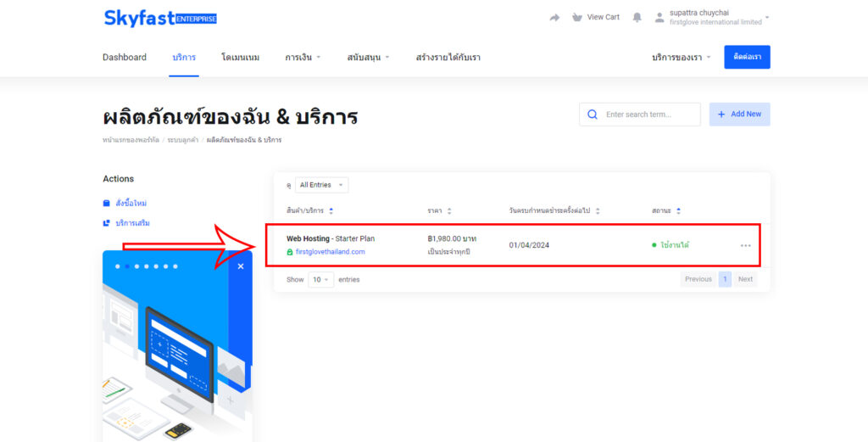Click the ติดต่อเรา button
This screenshot has height=442, width=868.
point(747,57)
